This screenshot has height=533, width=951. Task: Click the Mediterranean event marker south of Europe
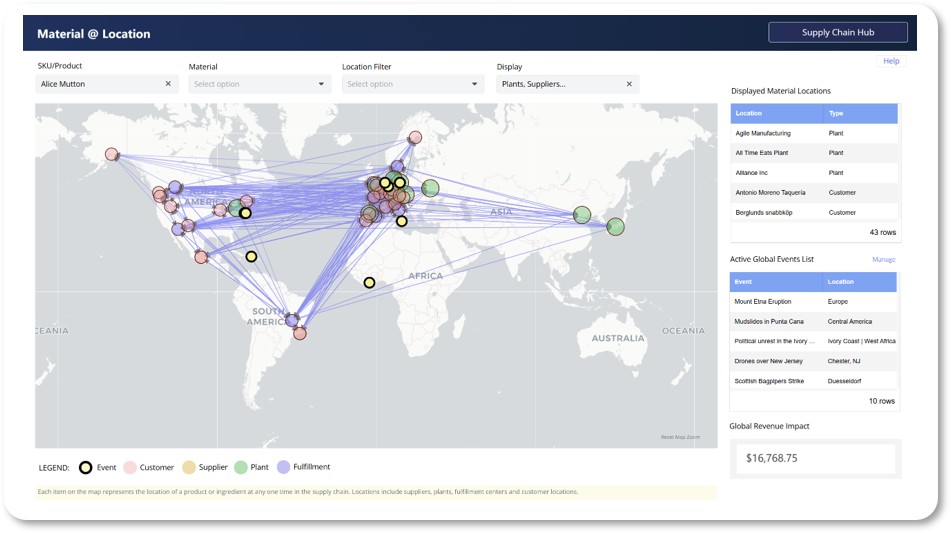(x=402, y=221)
